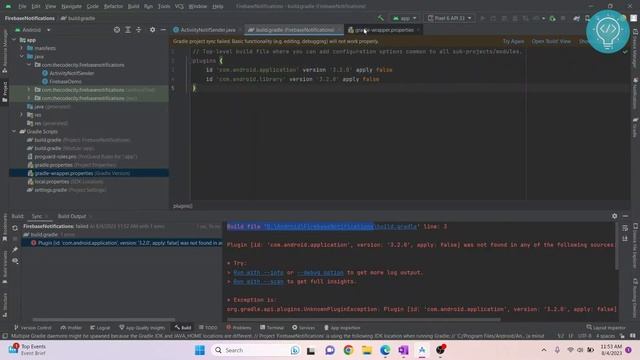
Task: Click the taskbar Search box
Action: click(256, 350)
